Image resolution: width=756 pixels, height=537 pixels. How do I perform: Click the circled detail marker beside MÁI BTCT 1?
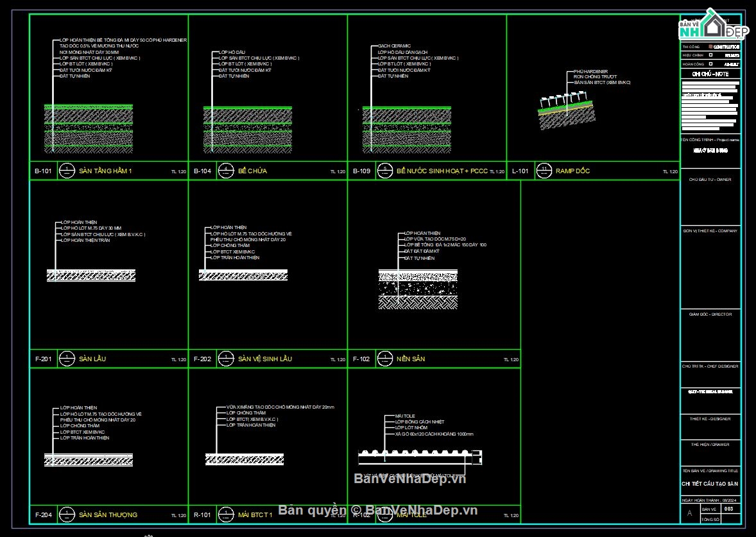226,514
